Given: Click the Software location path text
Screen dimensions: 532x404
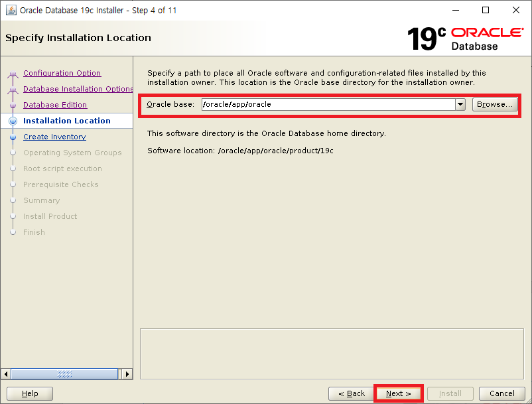Looking at the screenshot, I should (x=275, y=151).
